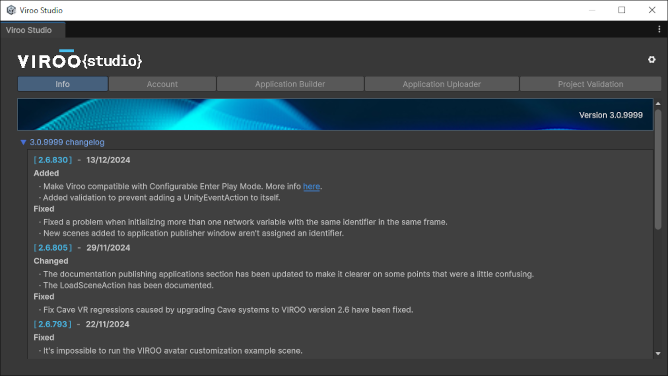Click 'New scenes added to application publisher' line
668x376 pixels.
pyautogui.click(x=191, y=233)
